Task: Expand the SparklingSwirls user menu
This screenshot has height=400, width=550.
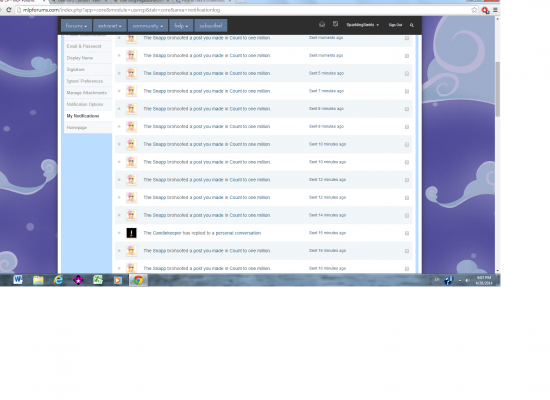Action: pos(363,25)
